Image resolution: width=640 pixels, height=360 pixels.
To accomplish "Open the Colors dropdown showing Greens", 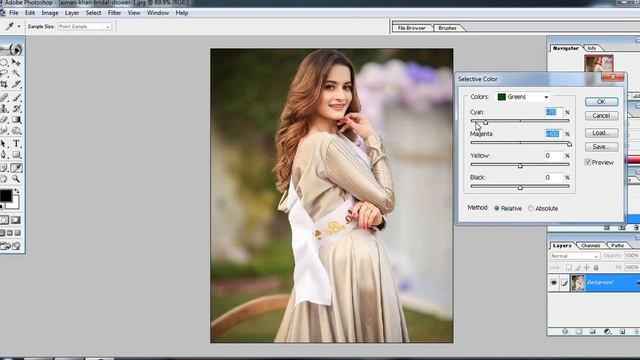I will click(523, 97).
